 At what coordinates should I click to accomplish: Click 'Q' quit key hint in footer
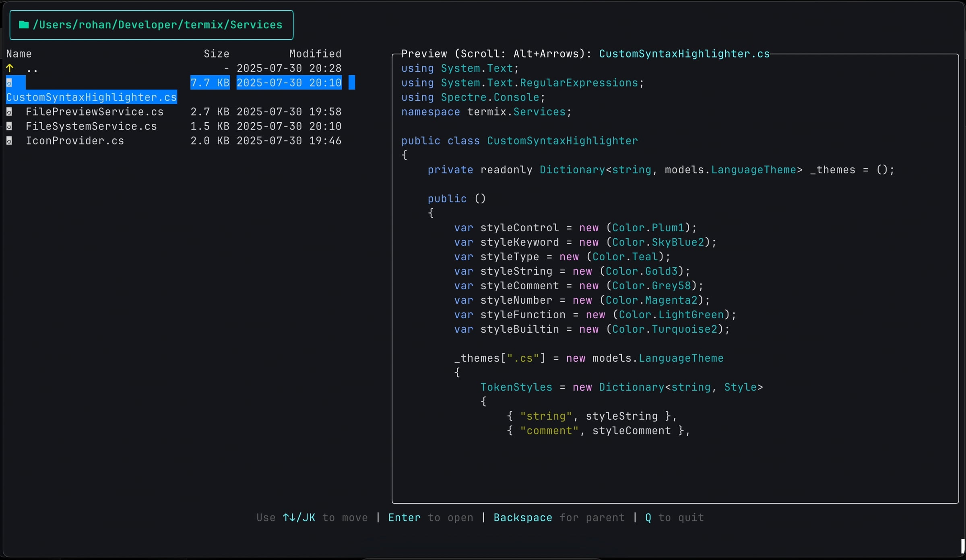pos(648,517)
